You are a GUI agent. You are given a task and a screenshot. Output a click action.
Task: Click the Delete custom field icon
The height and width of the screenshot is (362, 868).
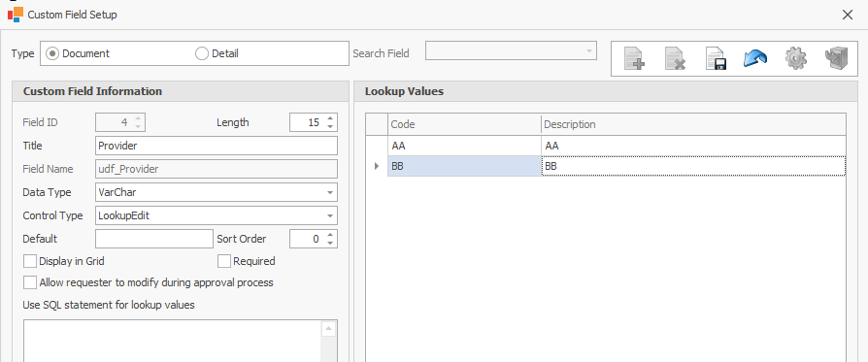(x=675, y=58)
